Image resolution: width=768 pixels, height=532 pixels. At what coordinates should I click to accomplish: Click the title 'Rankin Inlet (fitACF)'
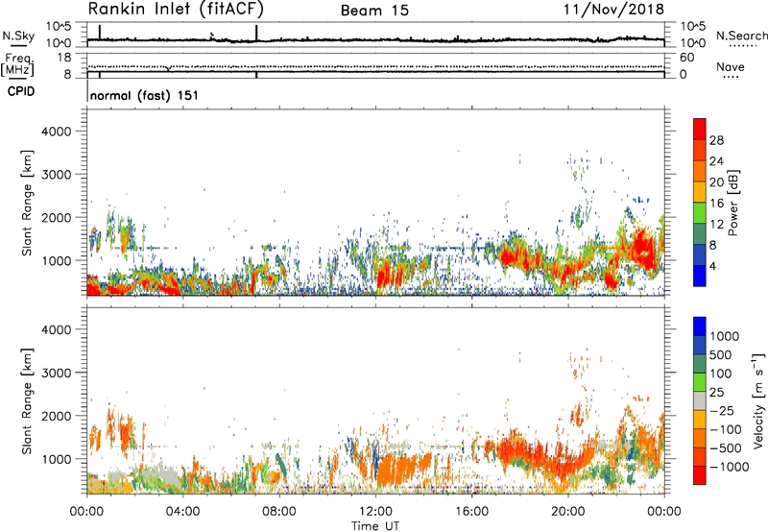click(176, 10)
